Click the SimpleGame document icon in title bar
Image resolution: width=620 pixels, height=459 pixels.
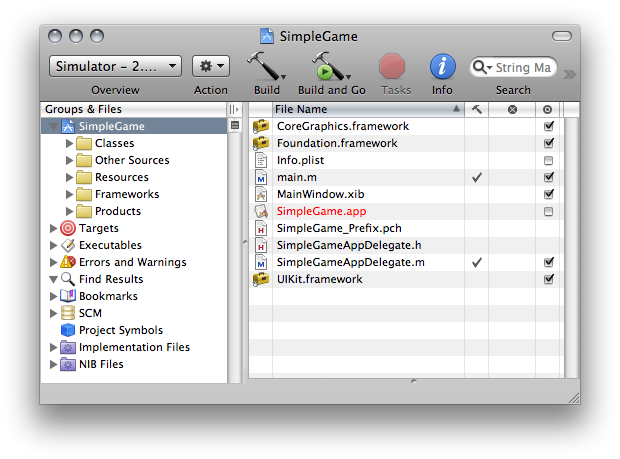click(x=267, y=36)
